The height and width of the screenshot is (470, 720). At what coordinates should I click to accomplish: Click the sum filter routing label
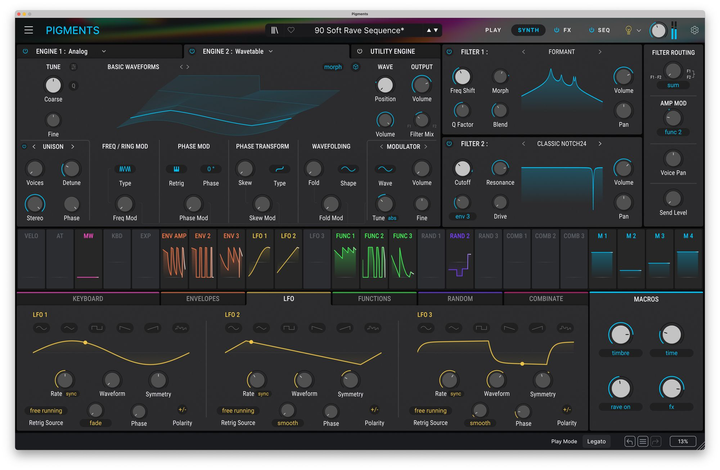pyautogui.click(x=673, y=85)
